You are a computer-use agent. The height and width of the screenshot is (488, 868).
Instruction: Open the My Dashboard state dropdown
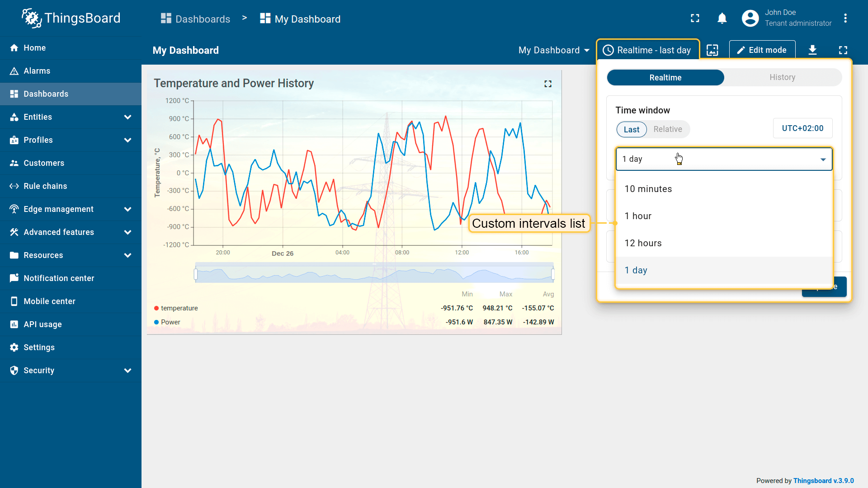click(554, 50)
